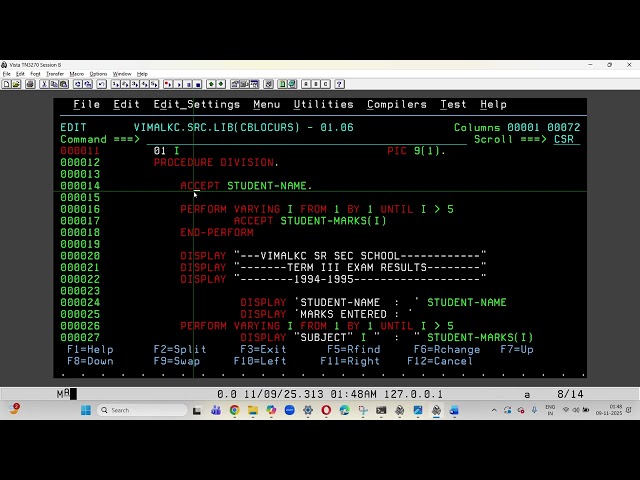Click the toolbar button labeled C
The width and height of the screenshot is (640, 480).
(326, 84)
